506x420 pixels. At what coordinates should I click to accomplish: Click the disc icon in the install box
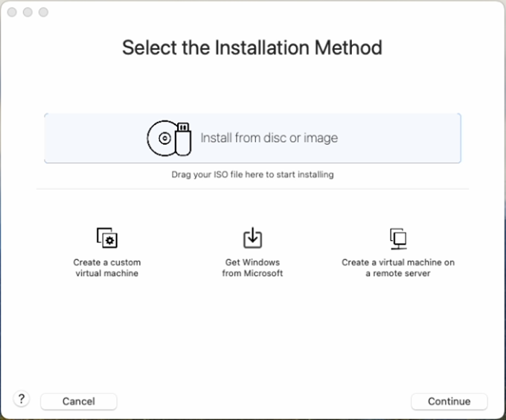point(161,138)
